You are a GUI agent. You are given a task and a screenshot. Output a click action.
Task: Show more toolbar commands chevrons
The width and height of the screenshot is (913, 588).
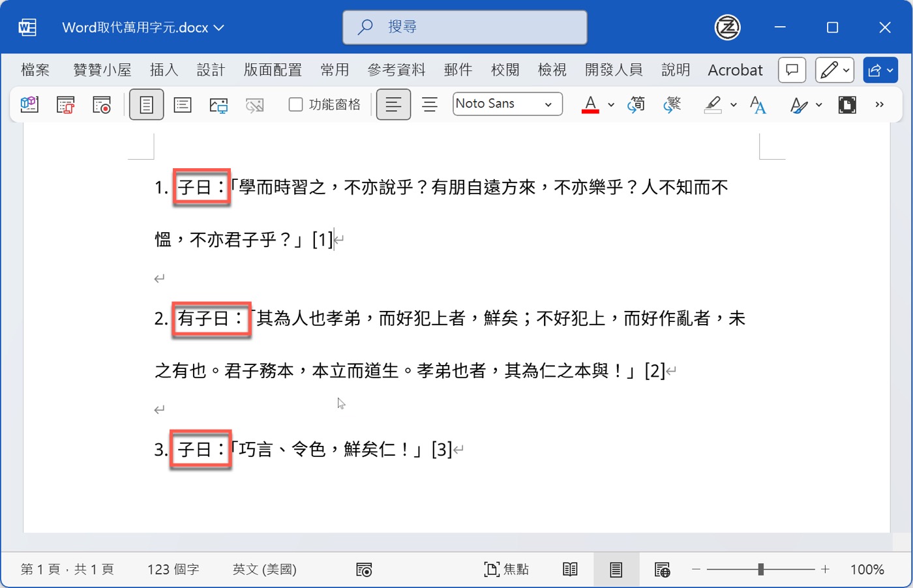coord(880,104)
